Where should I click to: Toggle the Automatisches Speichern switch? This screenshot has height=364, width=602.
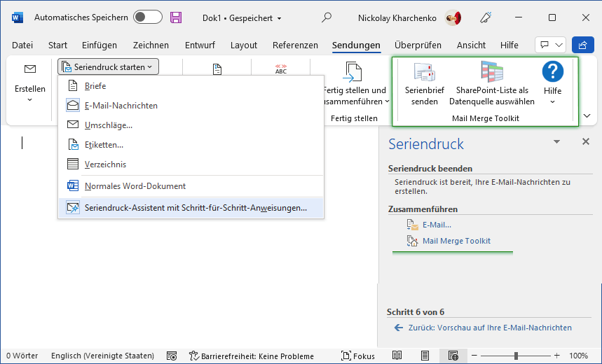tap(148, 17)
